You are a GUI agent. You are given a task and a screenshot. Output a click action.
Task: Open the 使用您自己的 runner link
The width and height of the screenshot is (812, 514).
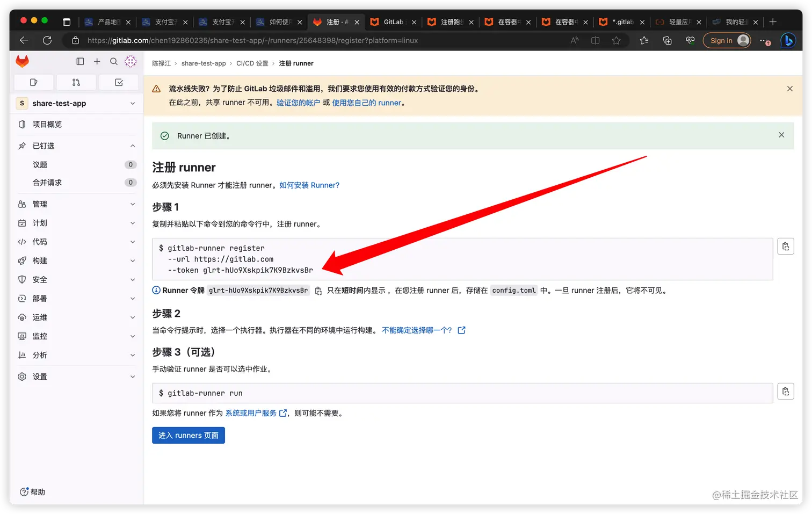click(x=367, y=103)
